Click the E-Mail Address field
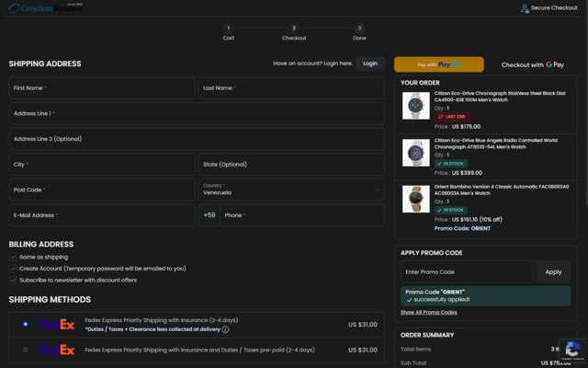The image size is (588, 368). pyautogui.click(x=102, y=215)
